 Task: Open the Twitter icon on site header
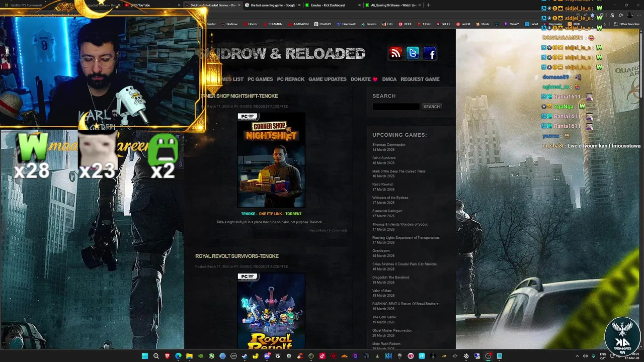413,53
